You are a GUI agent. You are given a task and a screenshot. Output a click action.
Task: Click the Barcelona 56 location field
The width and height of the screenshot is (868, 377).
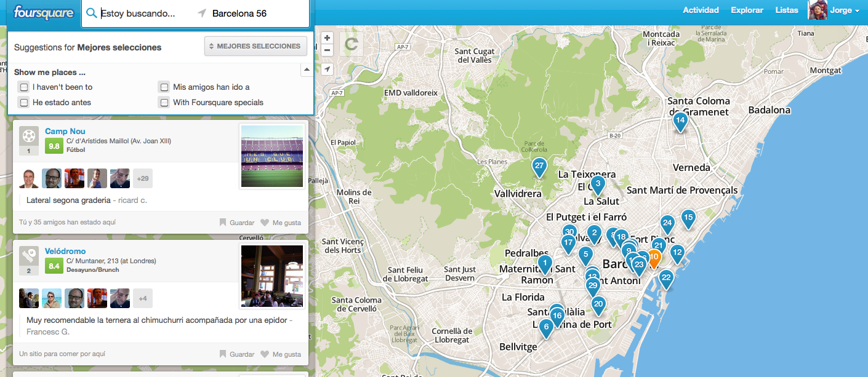(x=255, y=14)
